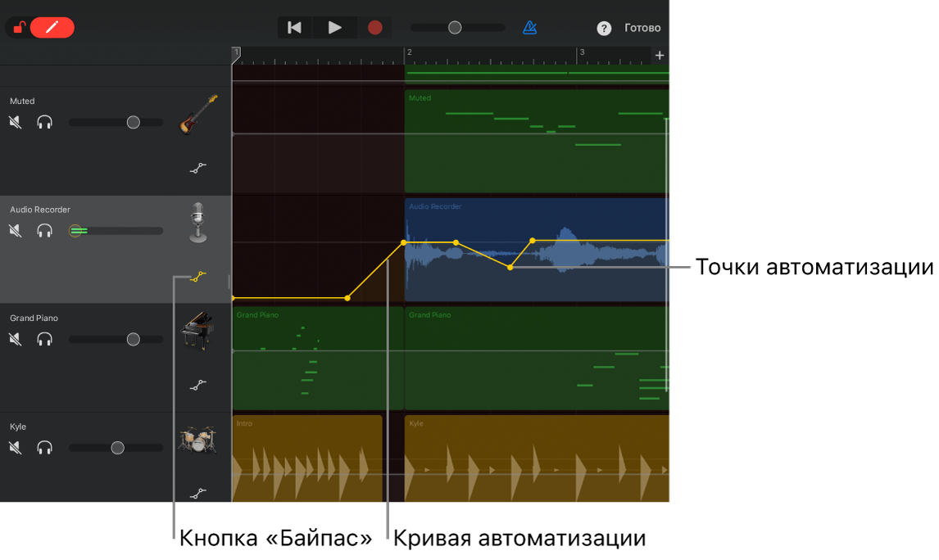Select the Kyle track name
This screenshot has height=560, width=939.
pos(18,427)
